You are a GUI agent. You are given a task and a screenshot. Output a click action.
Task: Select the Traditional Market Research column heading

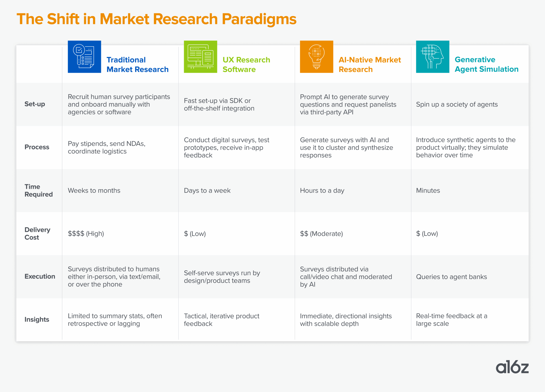[x=138, y=65]
